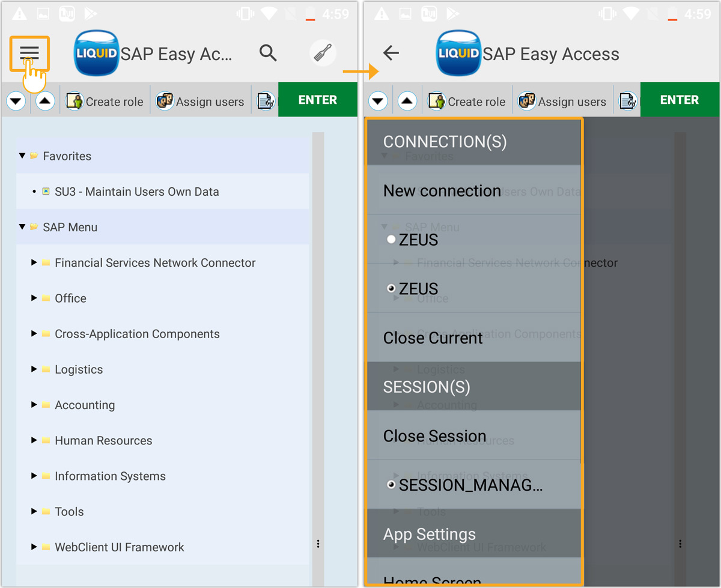Click the LIQUID logo beside the back arrow

coord(458,53)
